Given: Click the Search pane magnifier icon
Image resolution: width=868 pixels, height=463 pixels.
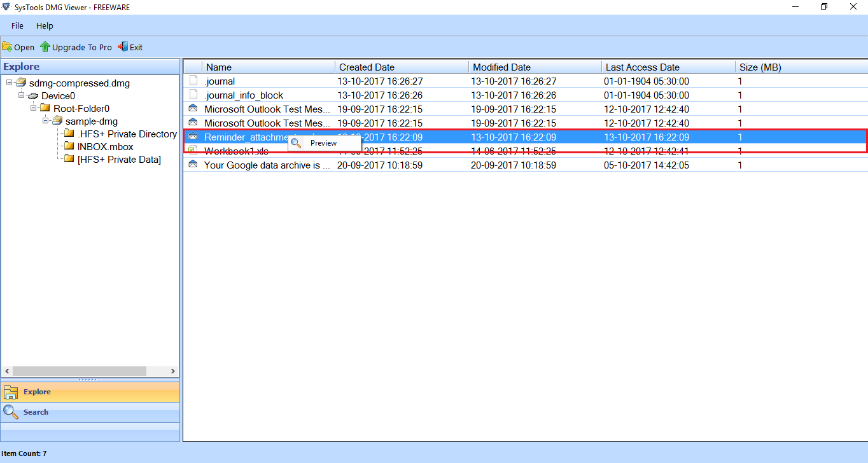Looking at the screenshot, I should pos(11,412).
